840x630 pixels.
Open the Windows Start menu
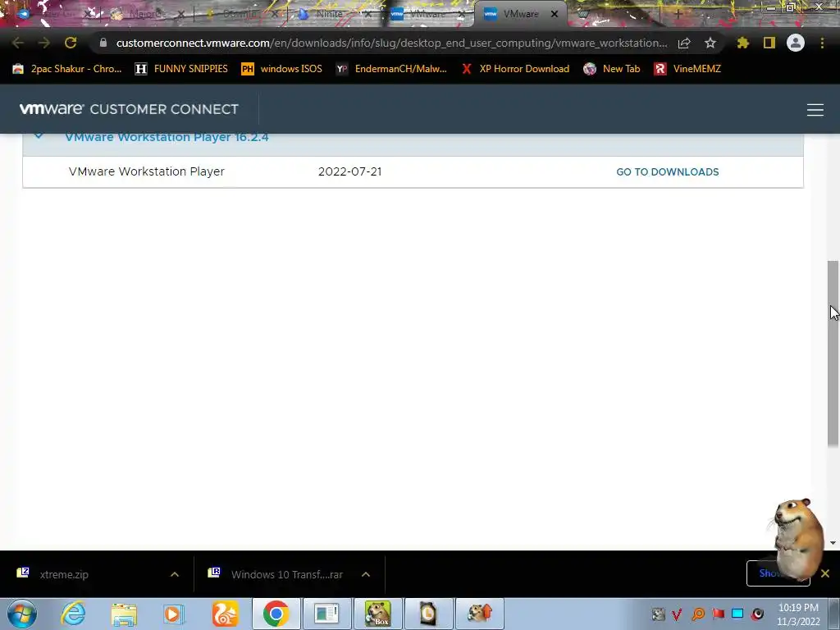tap(22, 614)
